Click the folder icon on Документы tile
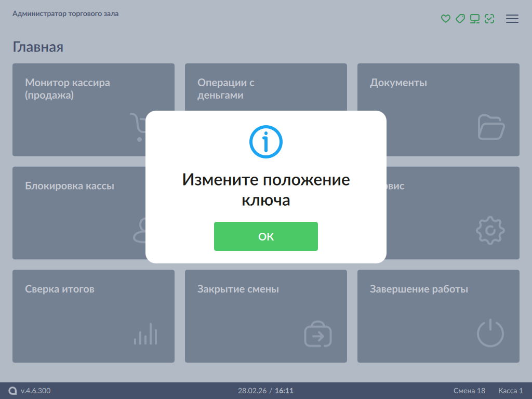The image size is (532, 399). pyautogui.click(x=490, y=127)
